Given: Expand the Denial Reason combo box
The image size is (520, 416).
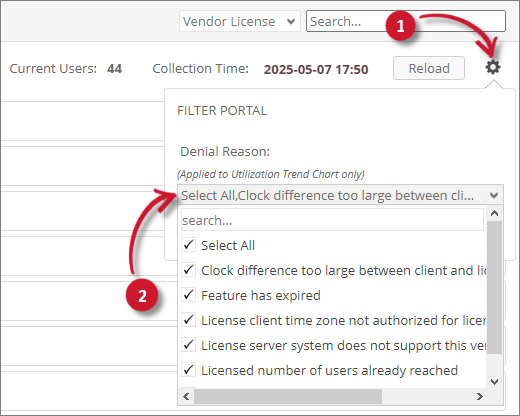Looking at the screenshot, I should pos(340,195).
